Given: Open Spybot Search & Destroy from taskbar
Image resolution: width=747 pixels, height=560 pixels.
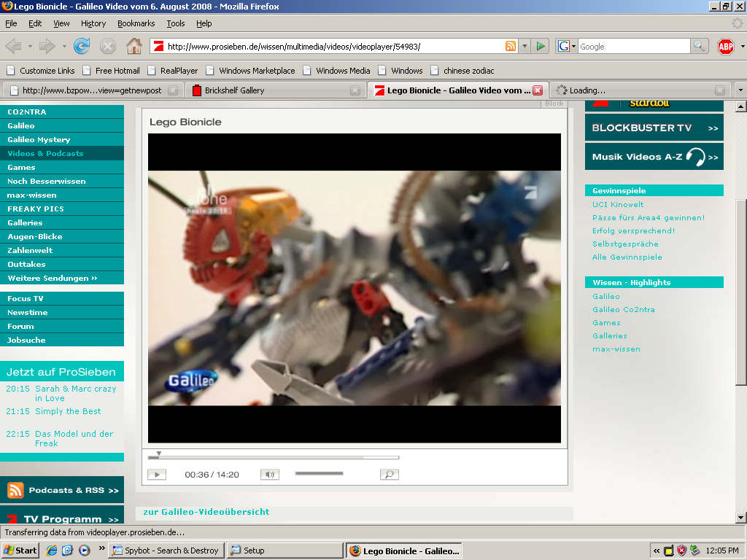Looking at the screenshot, I should point(166,551).
